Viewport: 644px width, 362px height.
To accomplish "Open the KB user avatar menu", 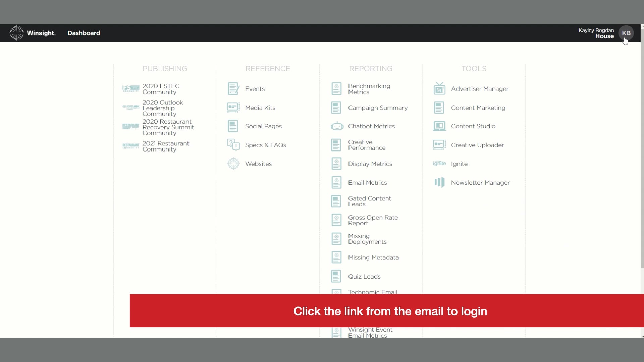I will tap(626, 33).
